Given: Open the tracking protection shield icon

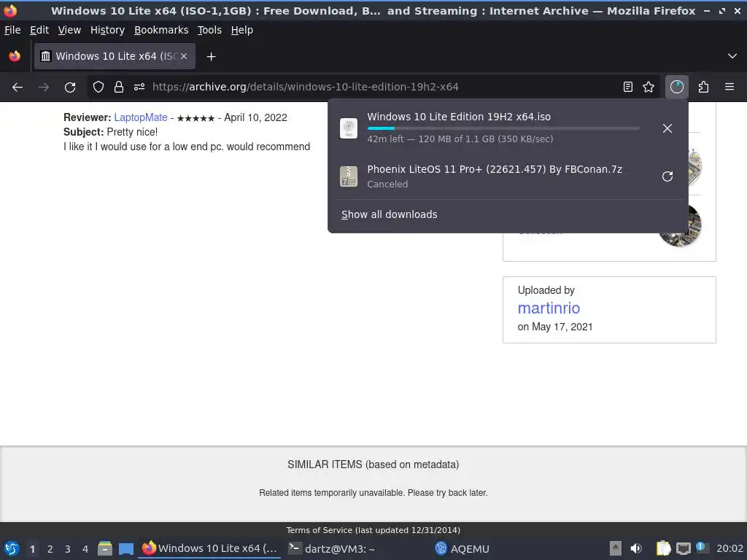Looking at the screenshot, I should tap(98, 87).
